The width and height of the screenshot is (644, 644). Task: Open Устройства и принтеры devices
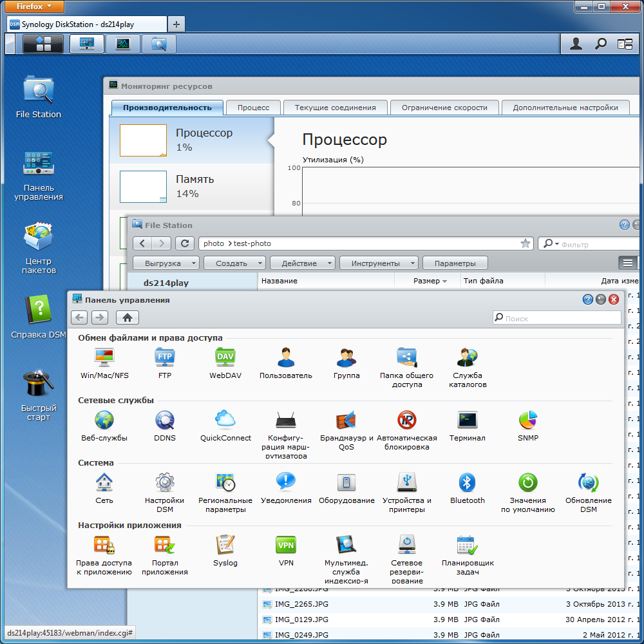tap(406, 493)
